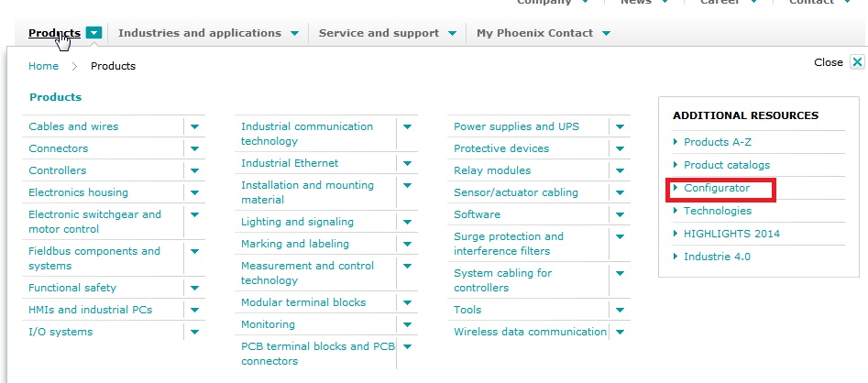Click the Home breadcrumb link
Viewport: 868px width, 383px height.
(x=43, y=66)
